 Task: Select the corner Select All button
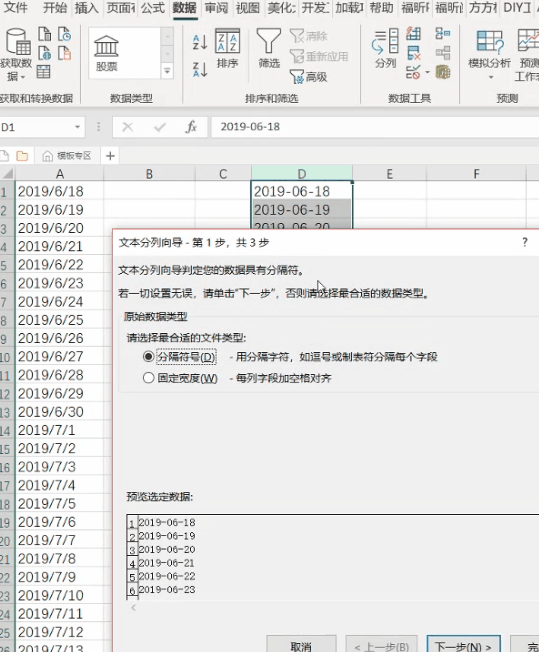(7, 173)
